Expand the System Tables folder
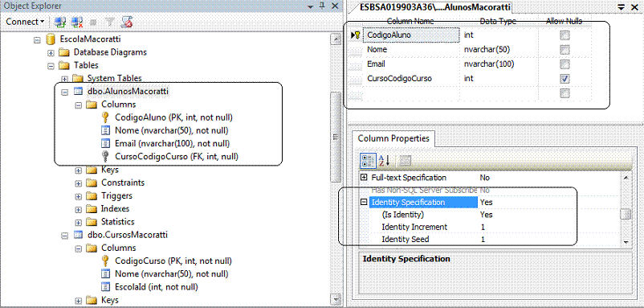This screenshot has height=308, width=644. [64, 79]
